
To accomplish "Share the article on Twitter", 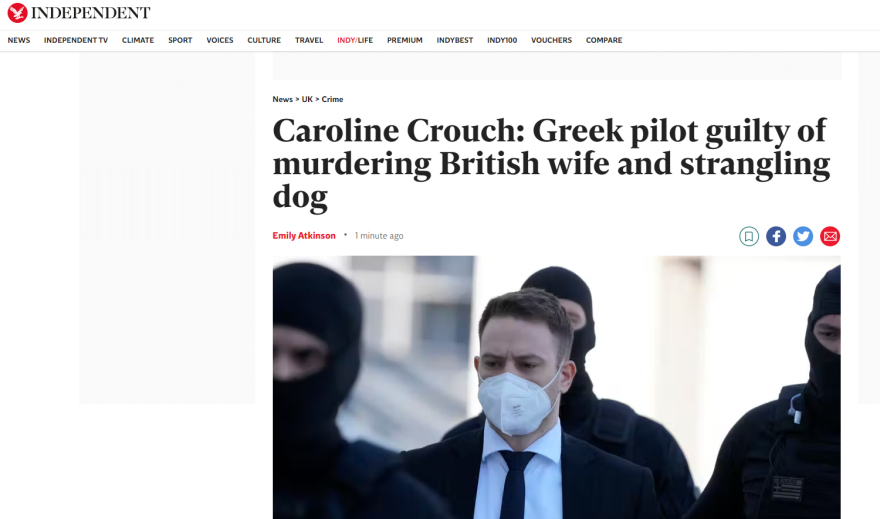I will pyautogui.click(x=803, y=236).
